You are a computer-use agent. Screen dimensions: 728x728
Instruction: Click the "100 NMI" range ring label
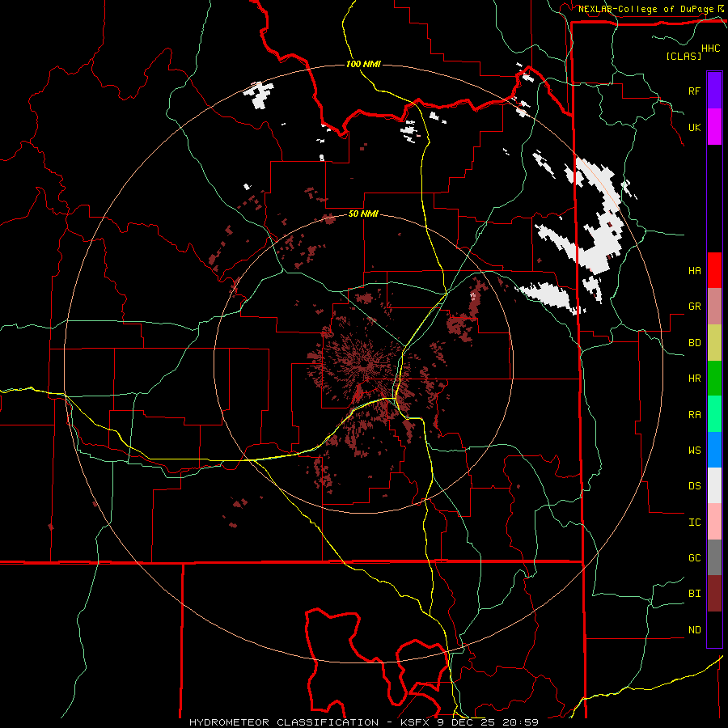coord(363,64)
